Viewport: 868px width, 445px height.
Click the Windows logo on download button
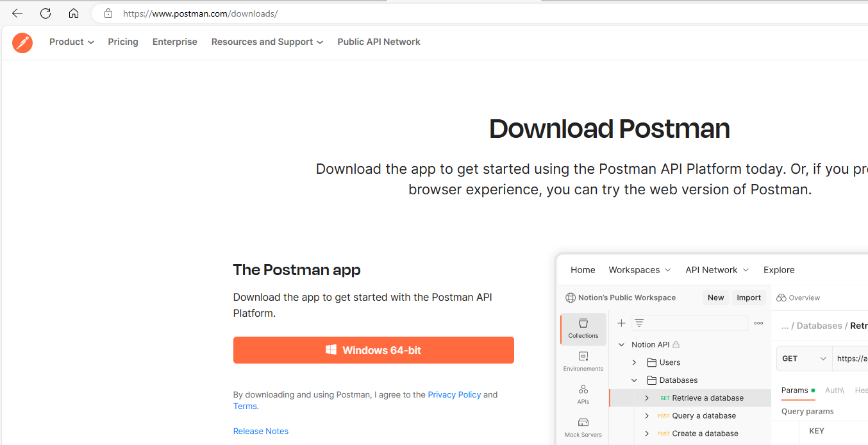pyautogui.click(x=331, y=350)
